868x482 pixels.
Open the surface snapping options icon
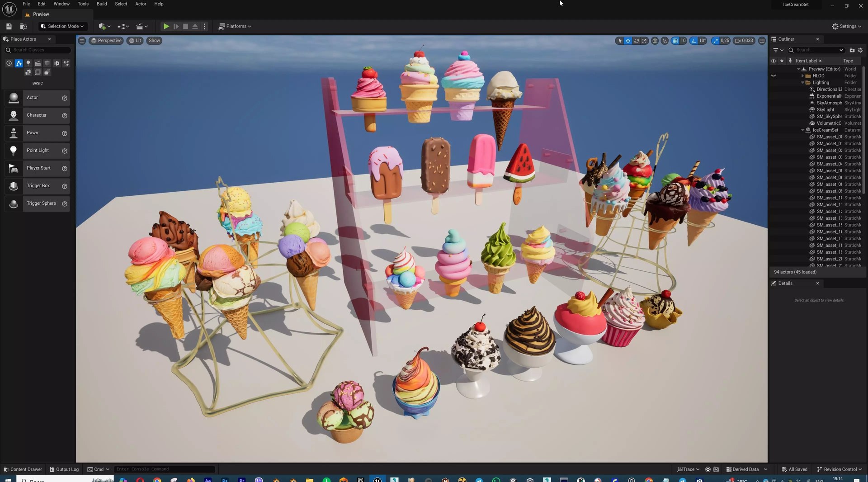pos(665,41)
